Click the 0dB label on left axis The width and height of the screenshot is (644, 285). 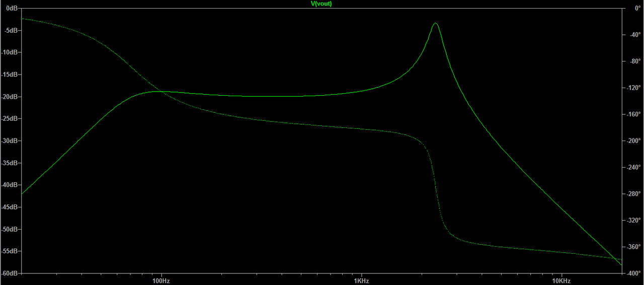click(12, 9)
